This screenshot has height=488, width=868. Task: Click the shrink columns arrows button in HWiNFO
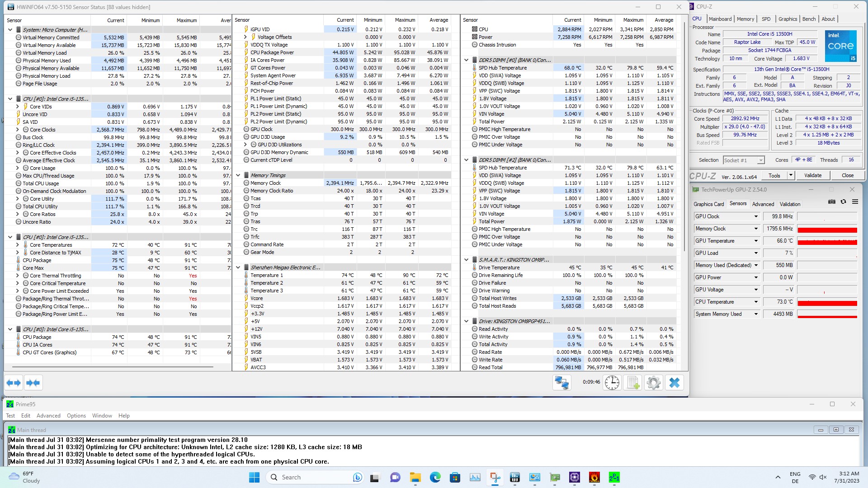coord(33,383)
